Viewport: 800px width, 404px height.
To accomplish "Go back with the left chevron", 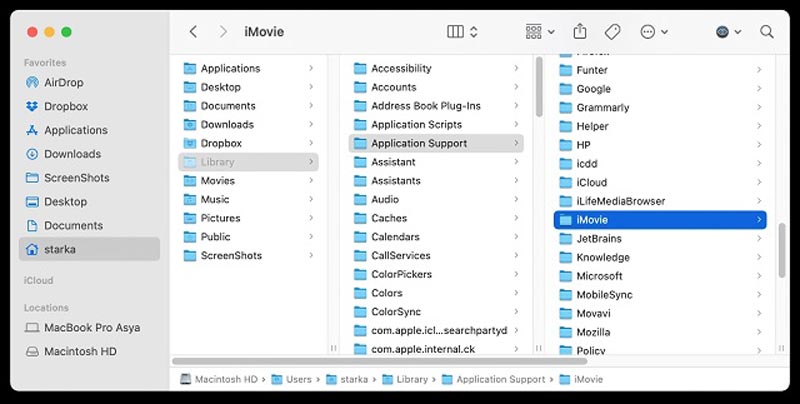I will click(x=194, y=32).
